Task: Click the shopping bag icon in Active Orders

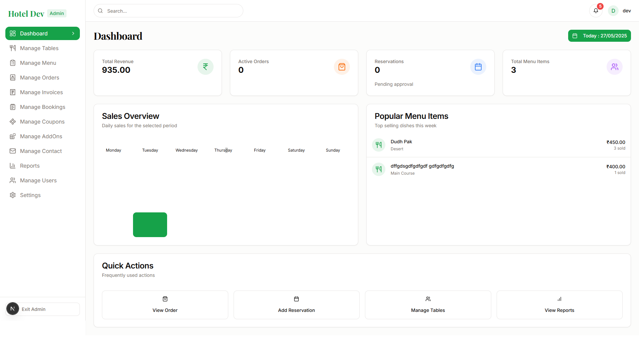Action: tap(342, 67)
